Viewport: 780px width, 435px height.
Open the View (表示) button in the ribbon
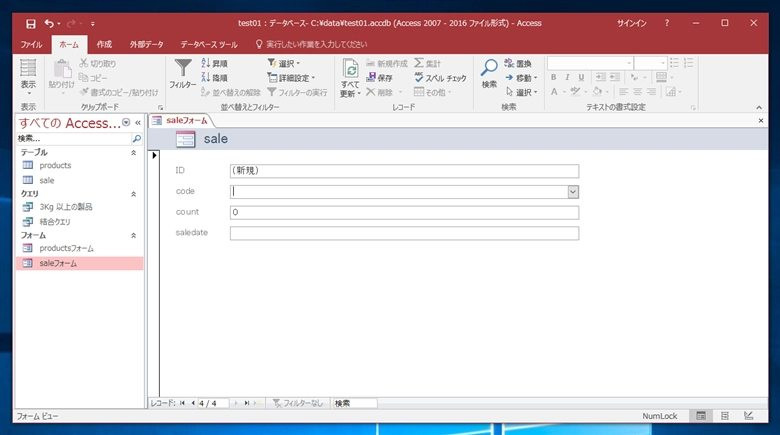pos(28,78)
